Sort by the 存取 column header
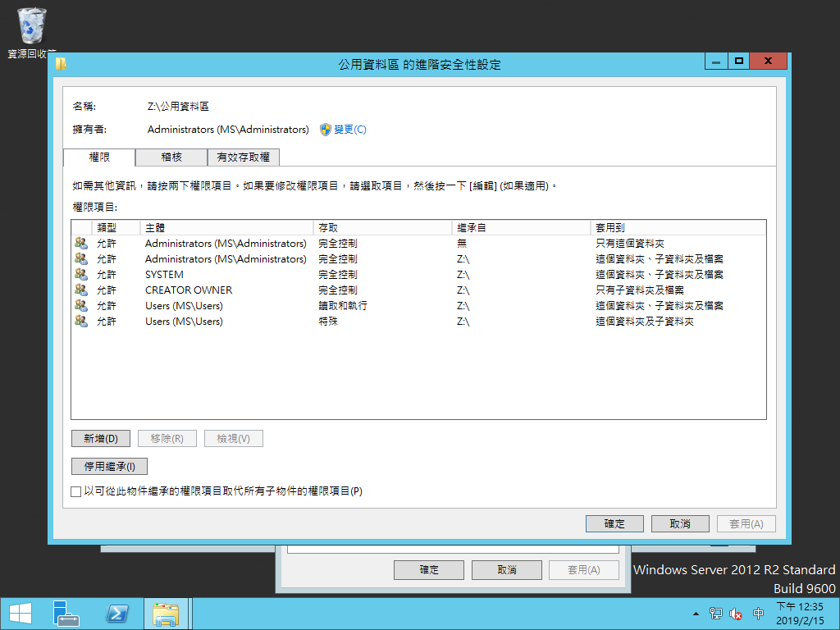The height and width of the screenshot is (630, 840). [382, 228]
